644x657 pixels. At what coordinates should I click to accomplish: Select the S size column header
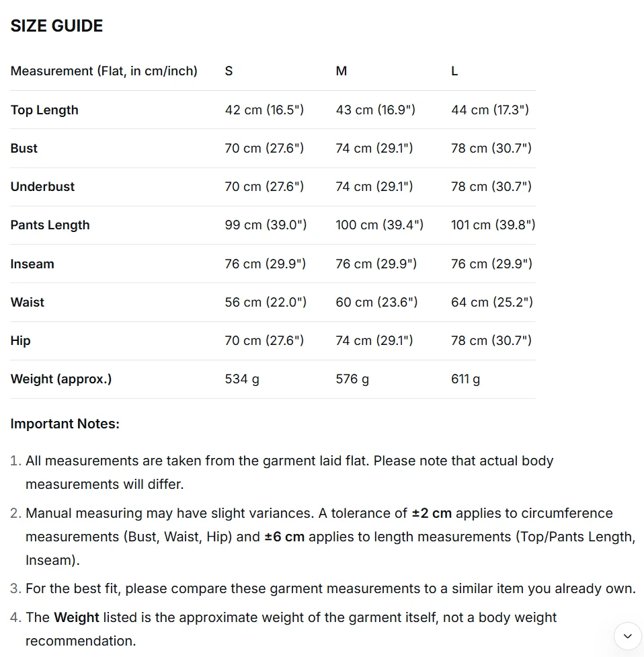229,71
